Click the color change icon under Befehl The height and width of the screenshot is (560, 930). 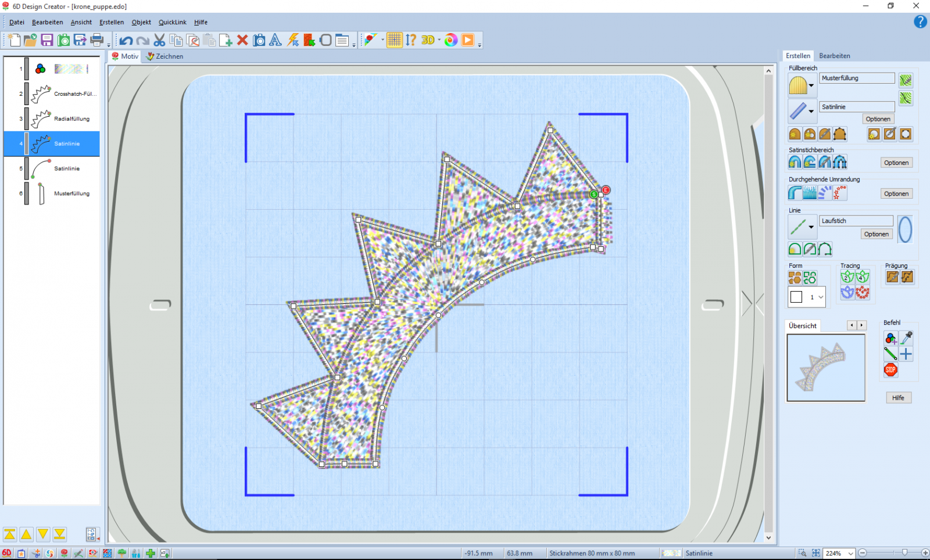tap(890, 338)
